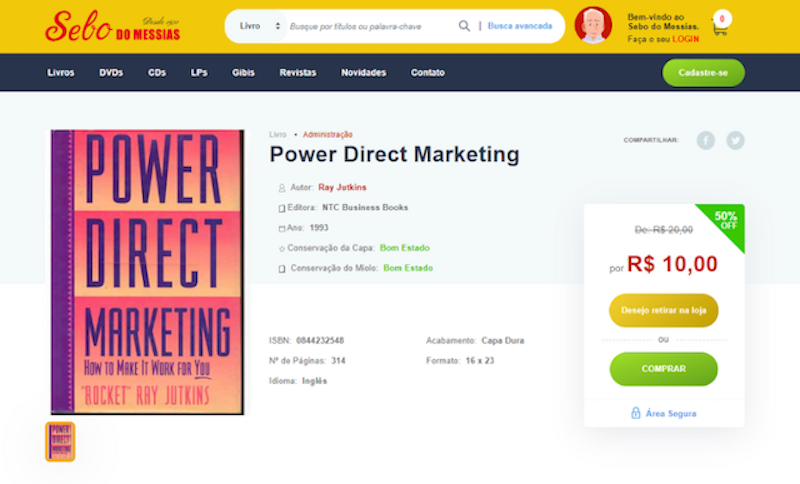Click the Editora NTC Business Books text

[365, 208]
